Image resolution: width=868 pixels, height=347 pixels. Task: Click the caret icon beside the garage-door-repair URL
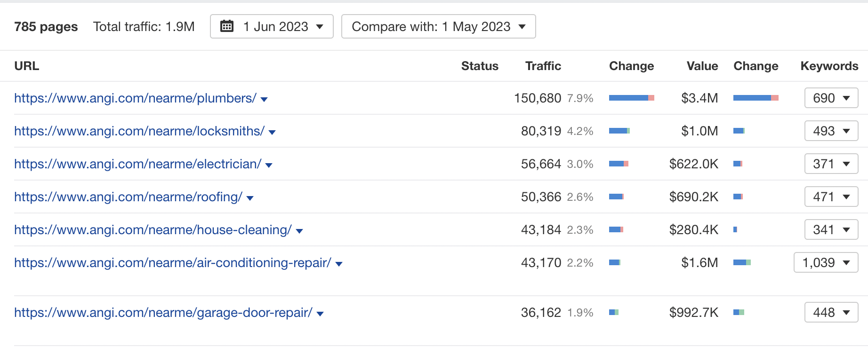coord(320,314)
